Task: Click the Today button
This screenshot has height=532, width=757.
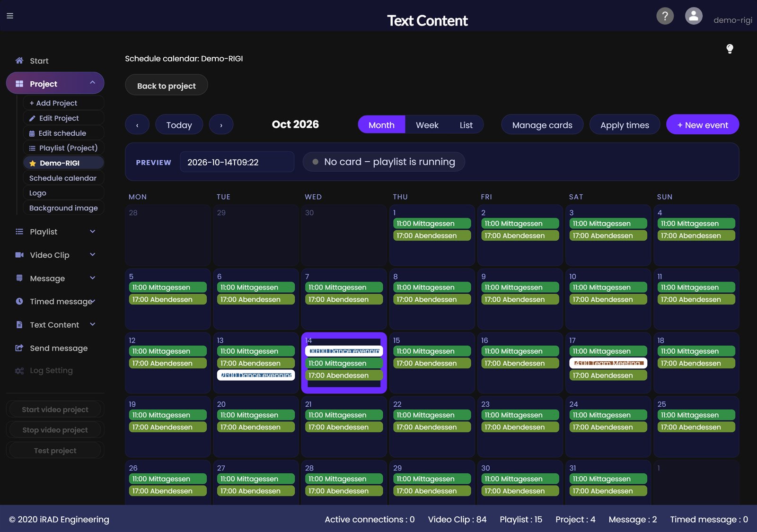Action: pyautogui.click(x=179, y=125)
